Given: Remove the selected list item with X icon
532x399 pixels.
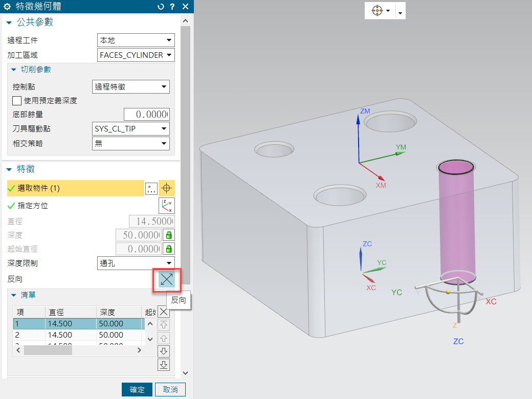Looking at the screenshot, I should 164,312.
